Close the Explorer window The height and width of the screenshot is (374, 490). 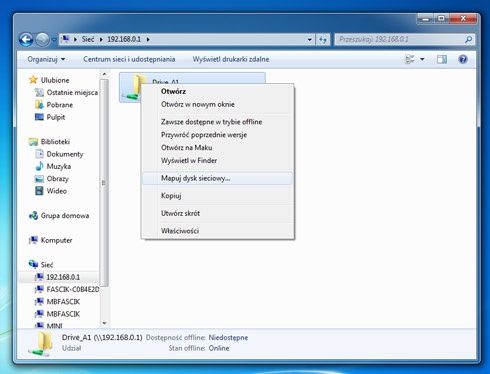pyautogui.click(x=463, y=19)
